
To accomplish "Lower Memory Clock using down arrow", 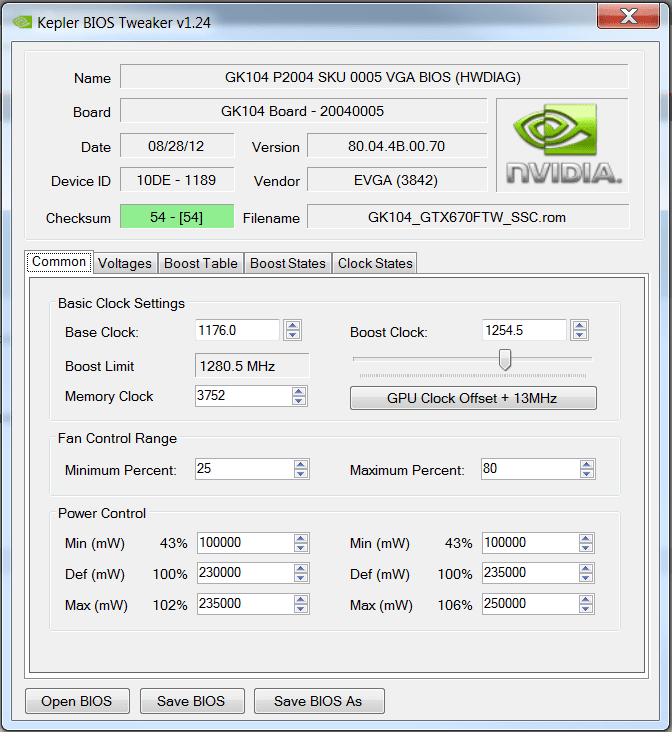I will [299, 401].
